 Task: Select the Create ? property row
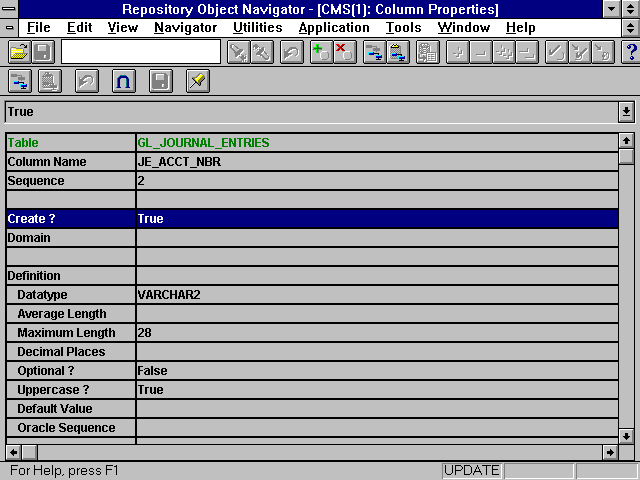pos(70,219)
